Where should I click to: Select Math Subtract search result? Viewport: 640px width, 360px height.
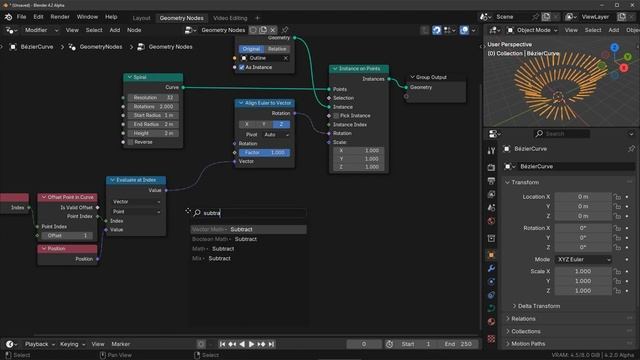249,249
